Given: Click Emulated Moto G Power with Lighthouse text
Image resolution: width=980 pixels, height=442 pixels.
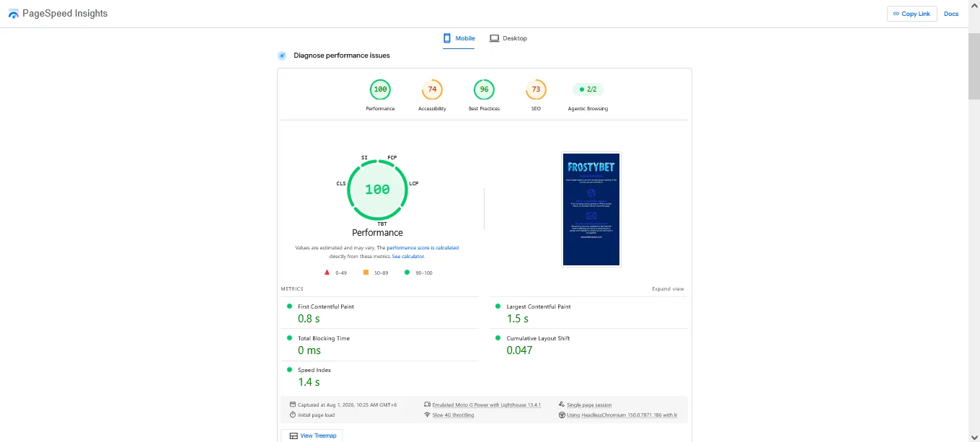Looking at the screenshot, I should click(x=486, y=405).
